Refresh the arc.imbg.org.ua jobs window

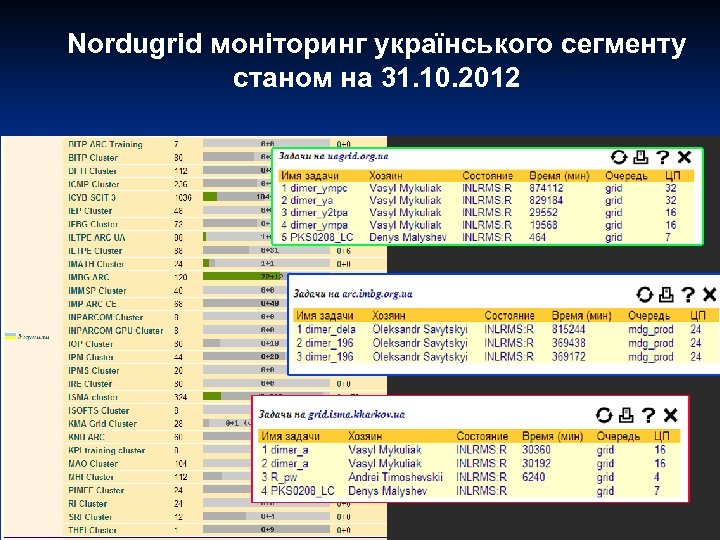tap(644, 294)
